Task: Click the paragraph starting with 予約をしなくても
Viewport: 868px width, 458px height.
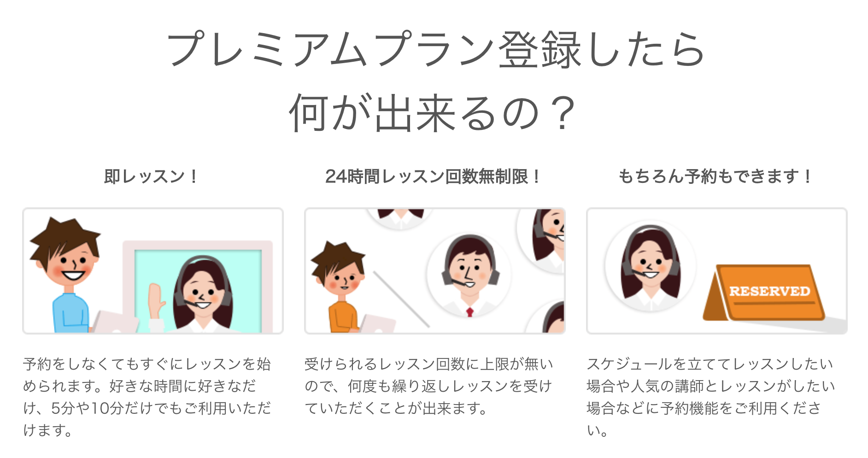Action: pyautogui.click(x=147, y=397)
